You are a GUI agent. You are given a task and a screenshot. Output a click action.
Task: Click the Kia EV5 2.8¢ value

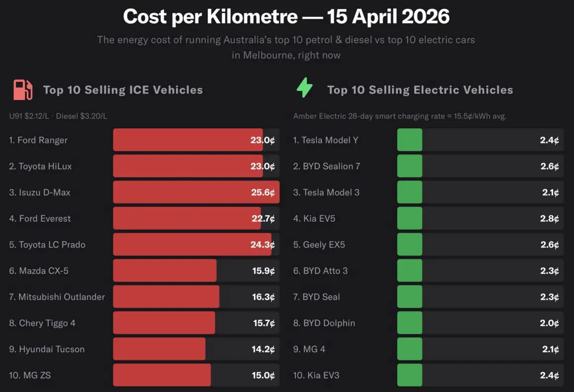tap(549, 218)
